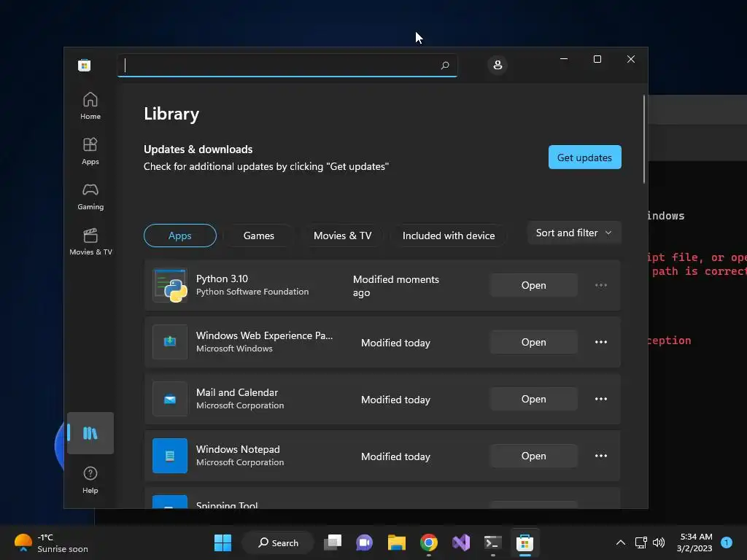Viewport: 747px width, 560px height.
Task: Open the weather widget on taskbar
Action: coord(52,542)
